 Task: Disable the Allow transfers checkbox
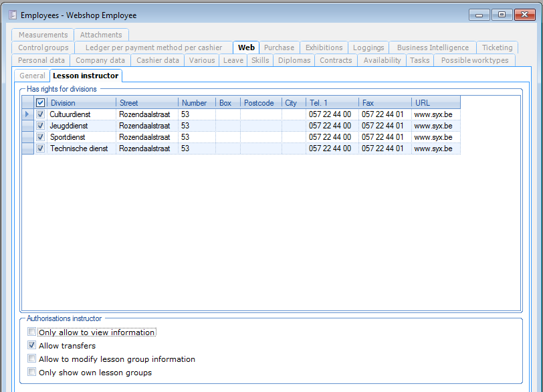tap(32, 346)
